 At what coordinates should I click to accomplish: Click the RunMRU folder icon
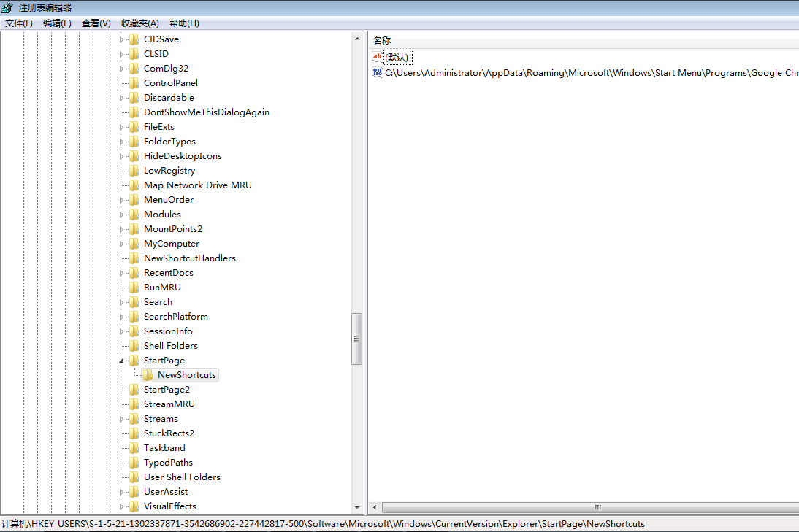134,287
